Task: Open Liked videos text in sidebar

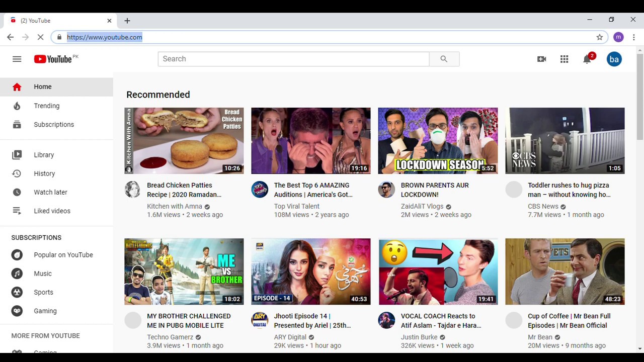Action: click(52, 211)
